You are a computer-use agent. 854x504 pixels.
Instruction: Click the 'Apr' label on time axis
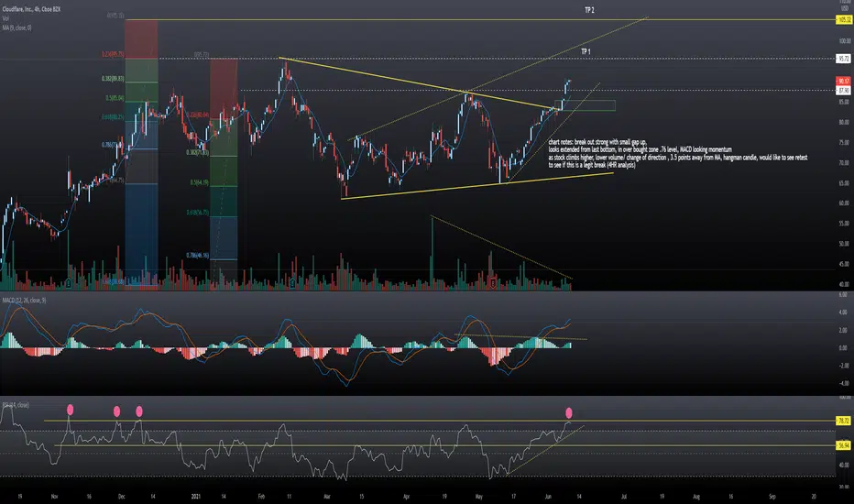tap(406, 497)
